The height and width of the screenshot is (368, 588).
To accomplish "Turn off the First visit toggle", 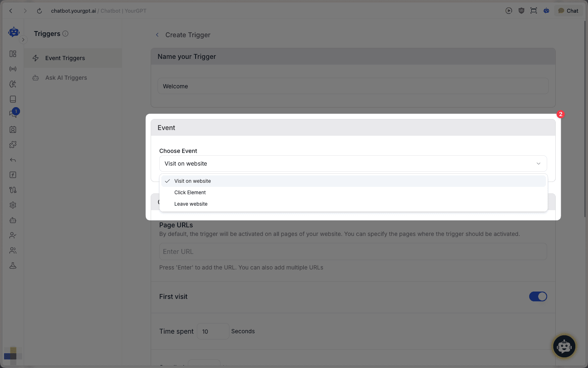I will 538,296.
